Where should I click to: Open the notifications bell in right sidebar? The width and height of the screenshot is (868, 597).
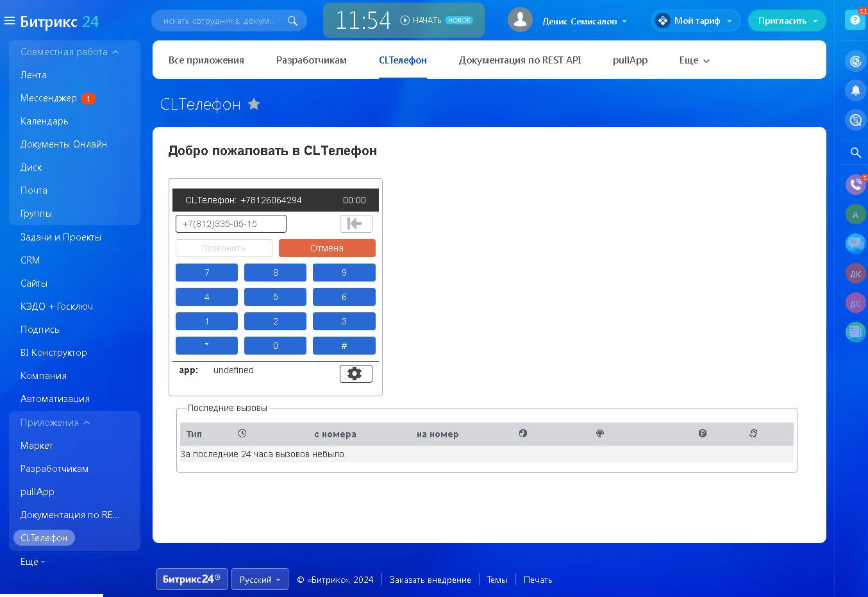pyautogui.click(x=855, y=90)
